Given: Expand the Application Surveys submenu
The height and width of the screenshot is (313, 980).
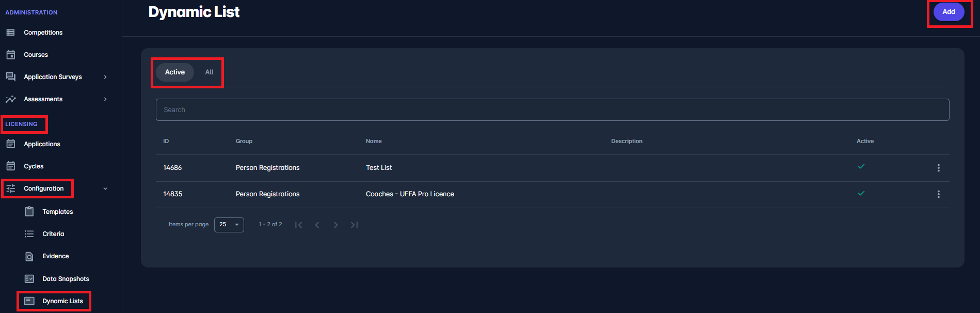Looking at the screenshot, I should click(x=105, y=77).
